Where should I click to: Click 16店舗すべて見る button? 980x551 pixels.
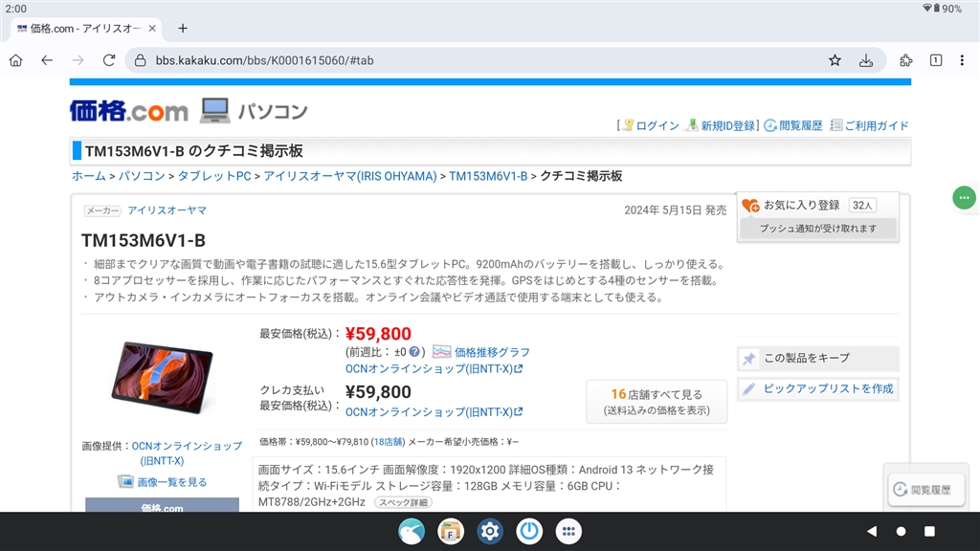point(657,402)
